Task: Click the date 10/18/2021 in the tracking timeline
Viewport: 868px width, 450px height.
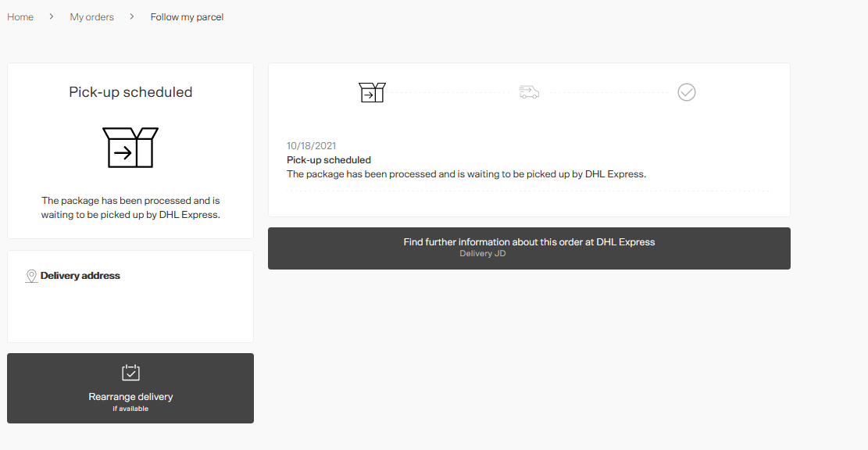Action: click(311, 145)
